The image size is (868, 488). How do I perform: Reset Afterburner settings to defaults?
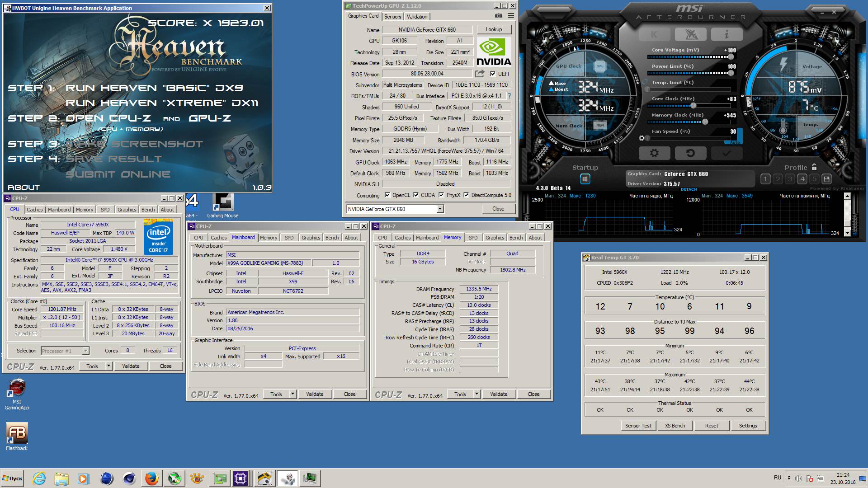pos(690,153)
